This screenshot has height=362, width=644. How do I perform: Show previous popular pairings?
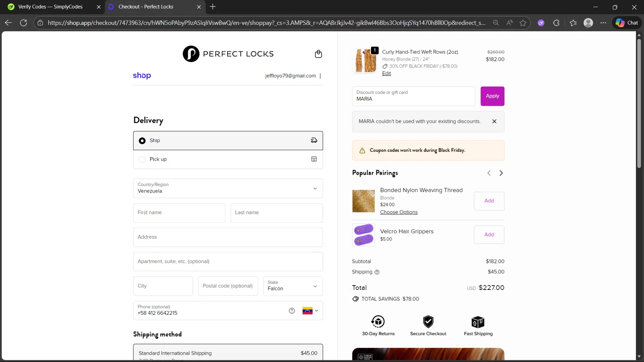click(489, 173)
